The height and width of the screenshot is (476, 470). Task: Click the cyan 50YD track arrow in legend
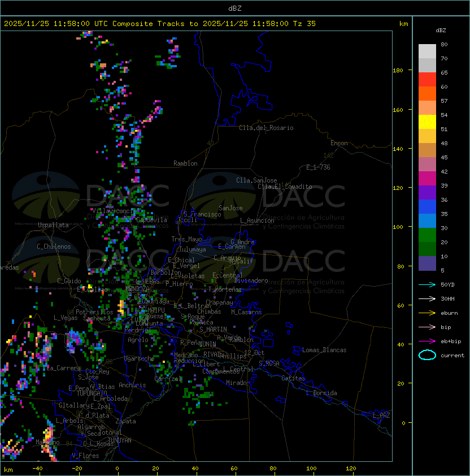pos(427,284)
